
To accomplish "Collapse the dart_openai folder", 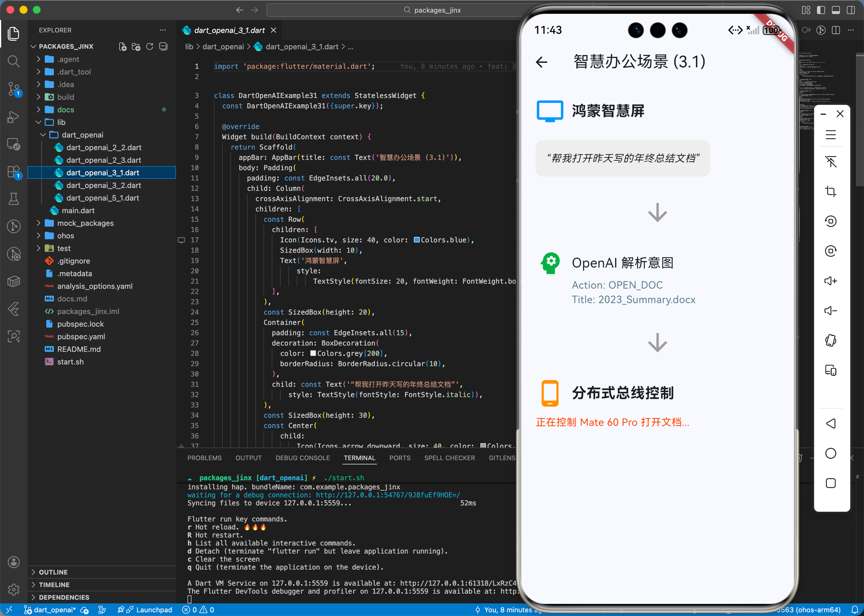I will 102,135.
